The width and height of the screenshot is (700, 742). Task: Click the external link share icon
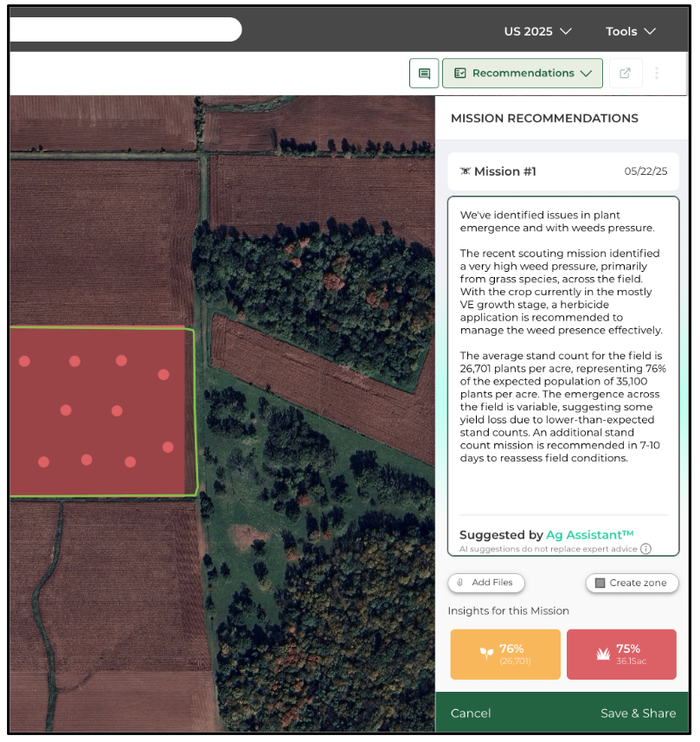626,74
